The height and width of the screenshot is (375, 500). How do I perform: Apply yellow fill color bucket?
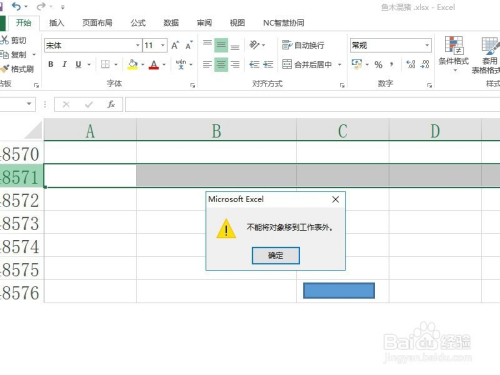click(x=133, y=64)
